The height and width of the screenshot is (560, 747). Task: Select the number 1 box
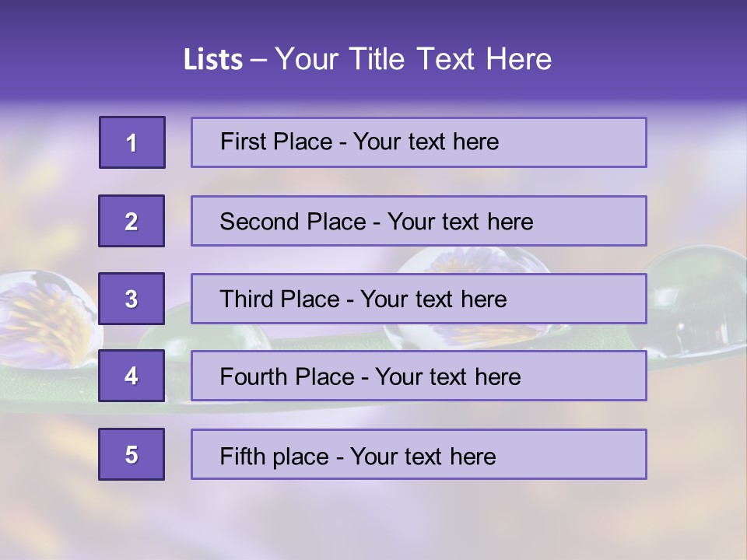click(132, 142)
